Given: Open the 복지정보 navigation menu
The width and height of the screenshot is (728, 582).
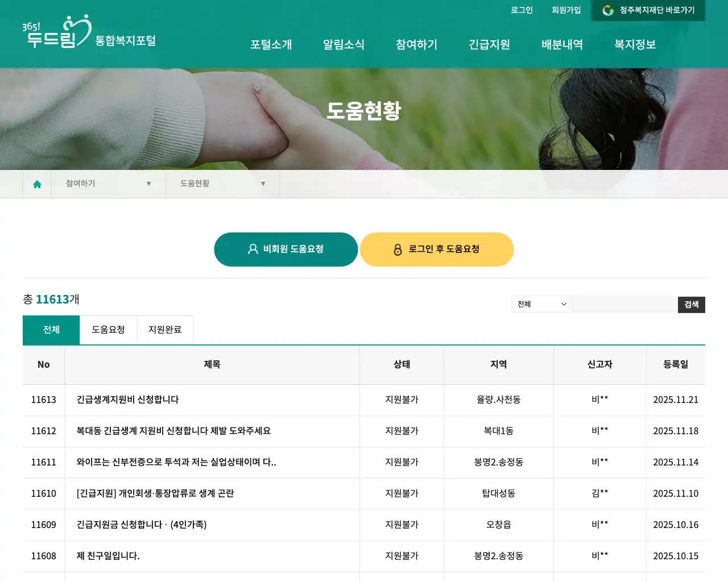Looking at the screenshot, I should 634,45.
